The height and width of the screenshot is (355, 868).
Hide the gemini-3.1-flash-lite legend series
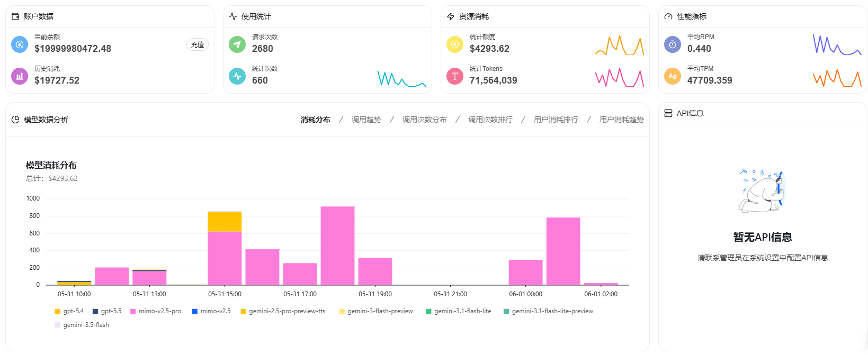coord(459,311)
